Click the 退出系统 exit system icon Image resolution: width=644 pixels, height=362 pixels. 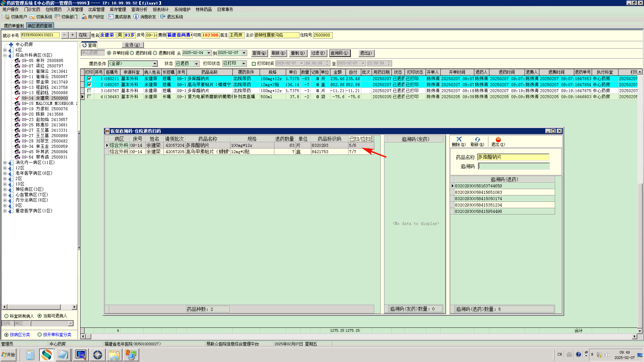click(x=163, y=17)
